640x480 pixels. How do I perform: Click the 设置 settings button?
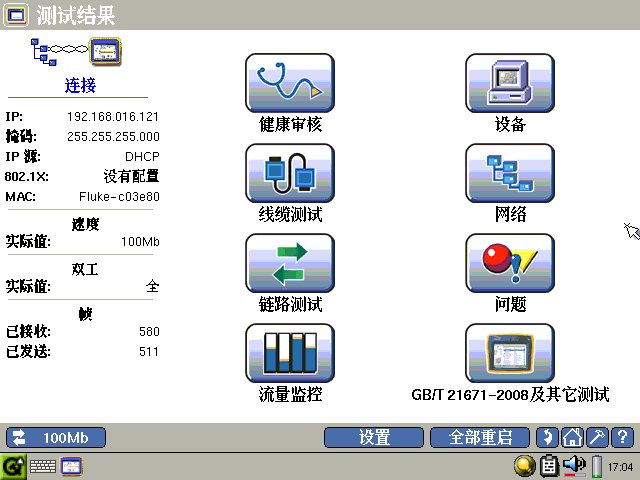pos(374,437)
